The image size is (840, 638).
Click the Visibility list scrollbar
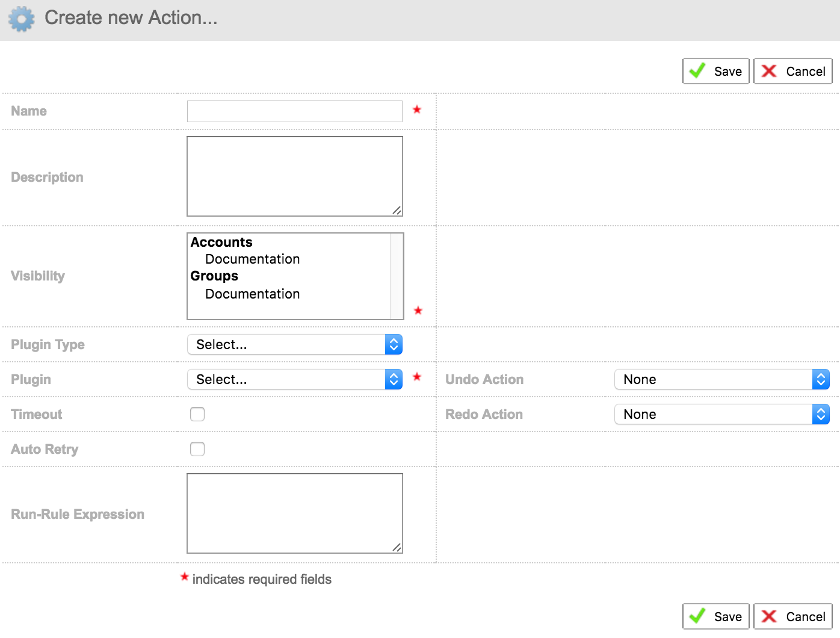[x=397, y=276]
